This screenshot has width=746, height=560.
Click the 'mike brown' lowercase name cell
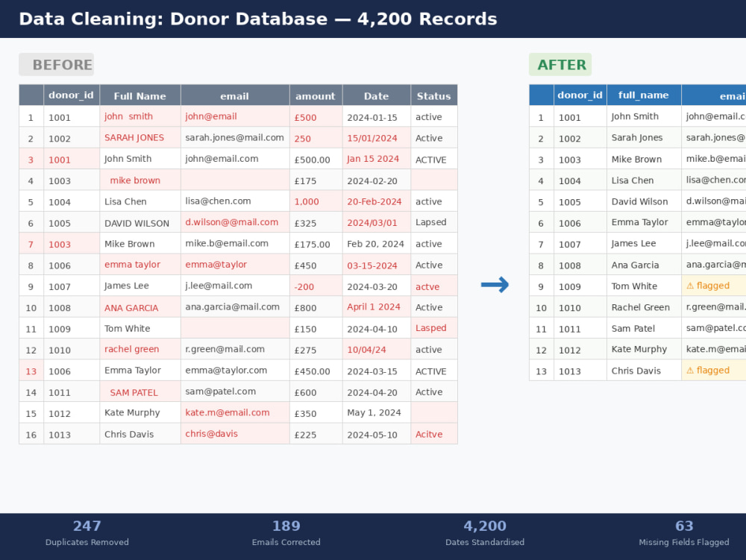(x=140, y=180)
